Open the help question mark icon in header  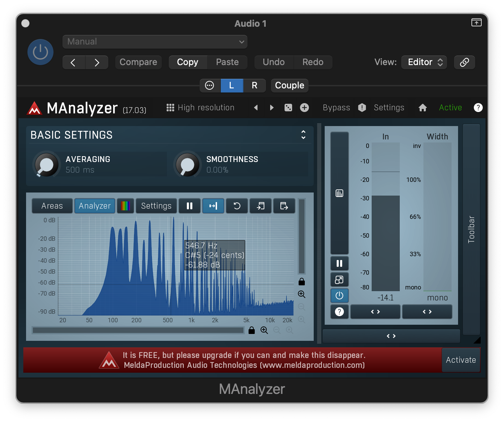click(478, 108)
